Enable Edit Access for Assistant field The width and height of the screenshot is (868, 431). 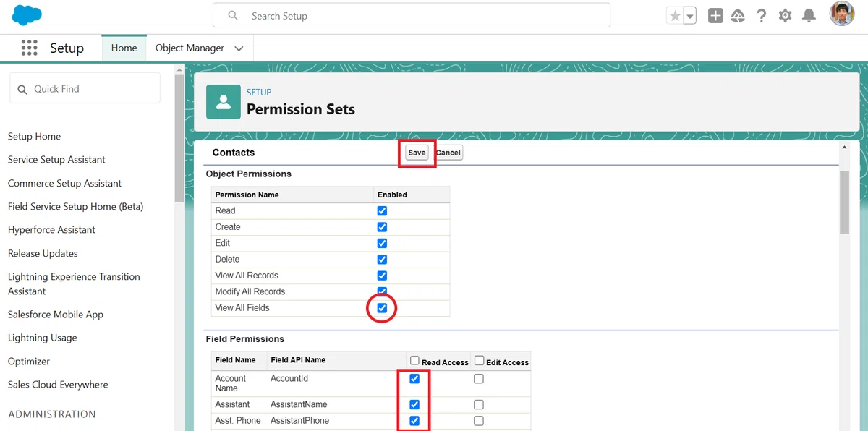coord(479,405)
